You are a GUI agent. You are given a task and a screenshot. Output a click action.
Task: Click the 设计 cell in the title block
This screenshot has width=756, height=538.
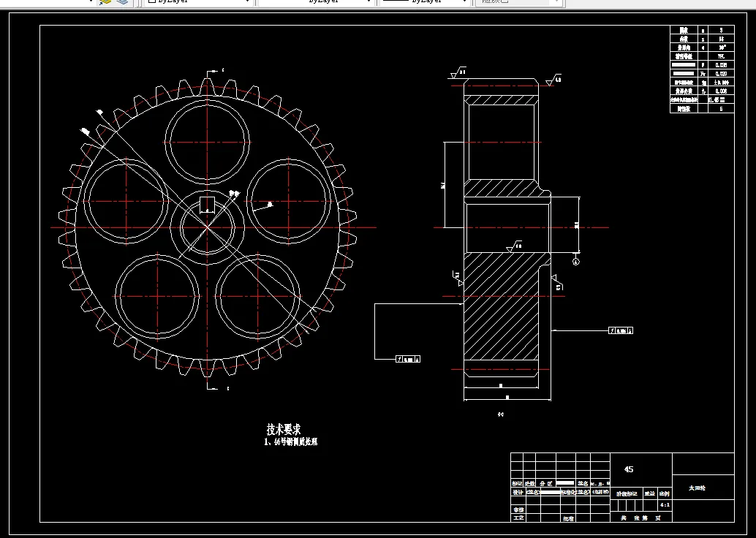(518, 492)
